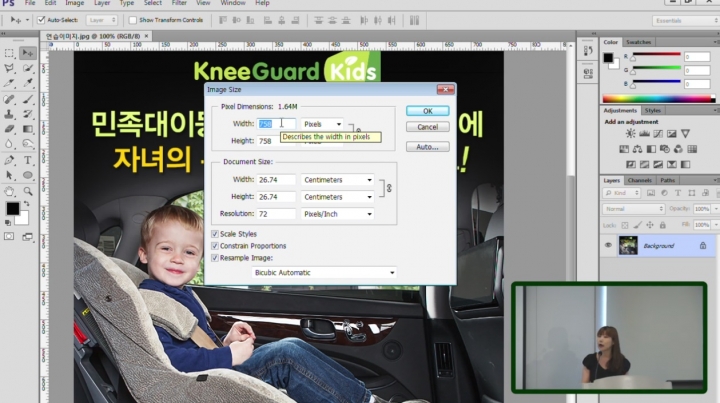Hide the Background layer with eye icon
The width and height of the screenshot is (720, 403).
click(x=608, y=245)
